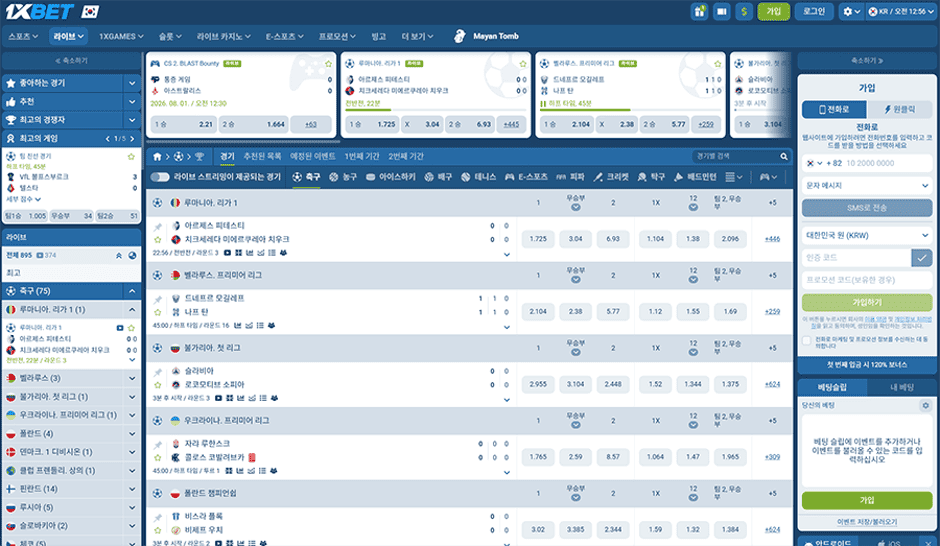Open the +82 country code dropdown
The width and height of the screenshot is (940, 546).
click(824, 163)
